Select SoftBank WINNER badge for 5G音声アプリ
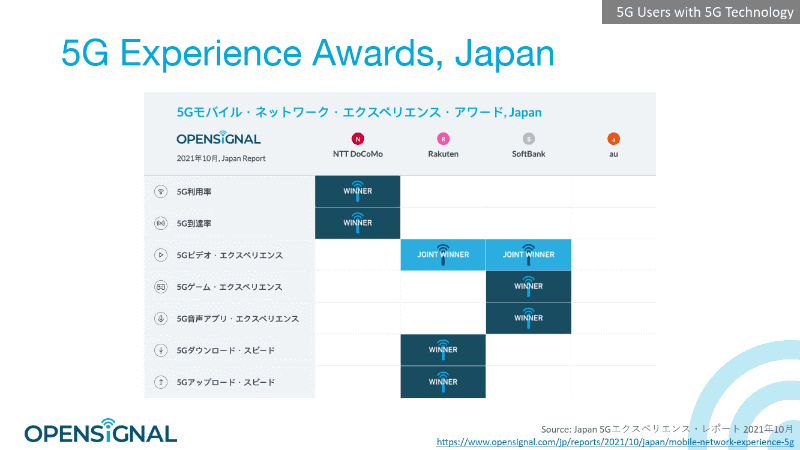 click(529, 318)
